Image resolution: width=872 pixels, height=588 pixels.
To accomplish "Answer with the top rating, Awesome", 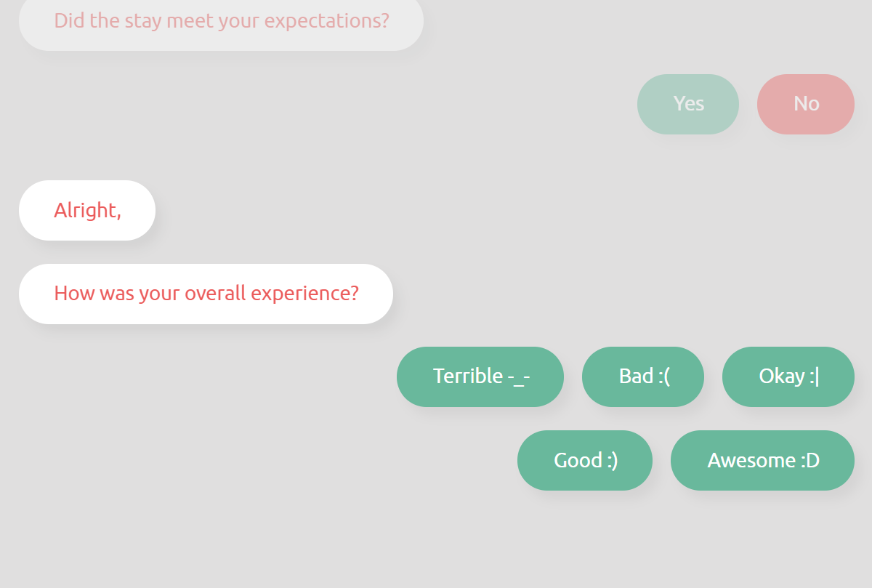I will pos(762,460).
